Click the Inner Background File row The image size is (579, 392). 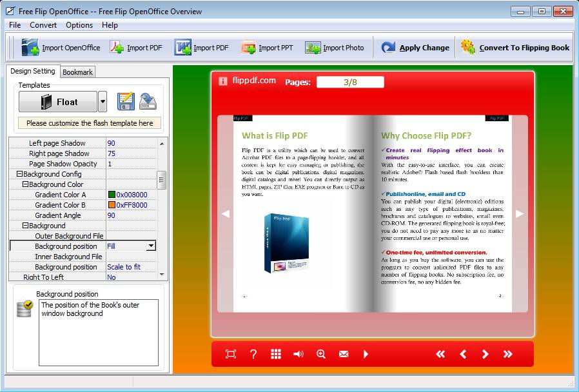(83, 257)
